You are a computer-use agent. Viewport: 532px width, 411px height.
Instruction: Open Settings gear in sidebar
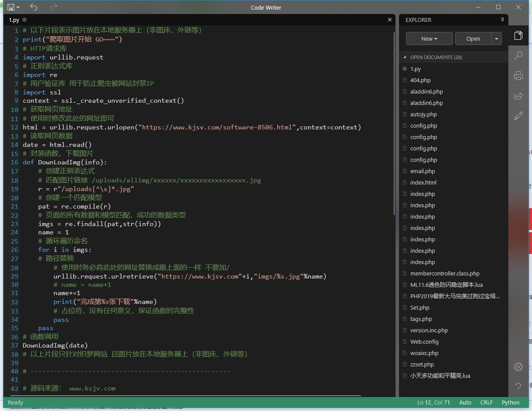(518, 367)
